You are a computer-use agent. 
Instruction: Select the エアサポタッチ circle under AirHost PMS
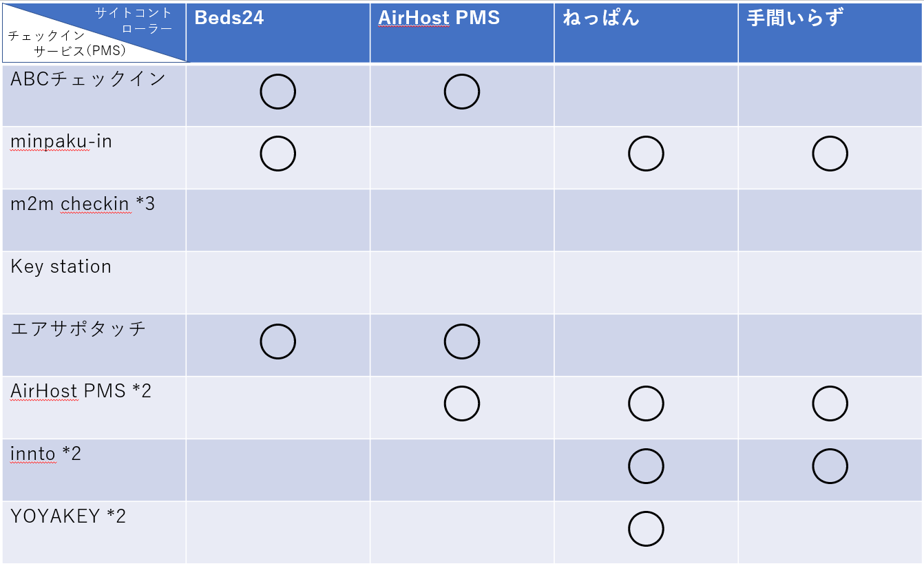tap(462, 342)
